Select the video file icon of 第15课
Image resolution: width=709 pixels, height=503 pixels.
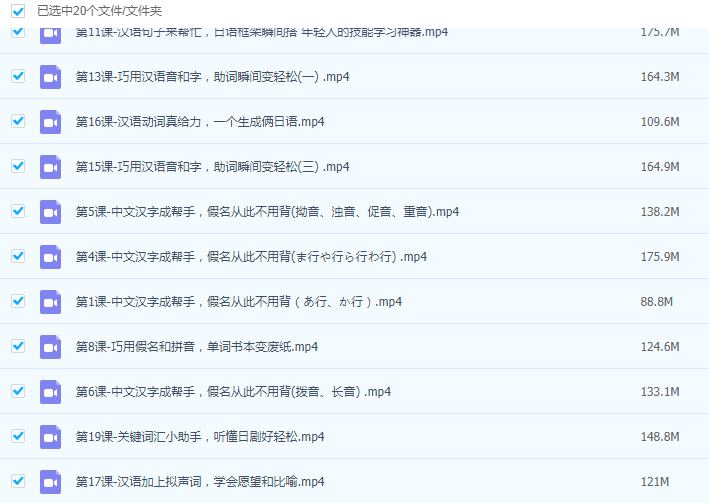click(x=50, y=167)
